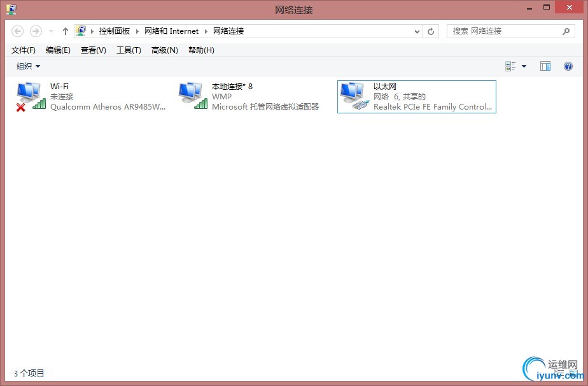The width and height of the screenshot is (588, 386).
Task: Click 网络连接 breadcrumb segment
Action: (x=228, y=31)
